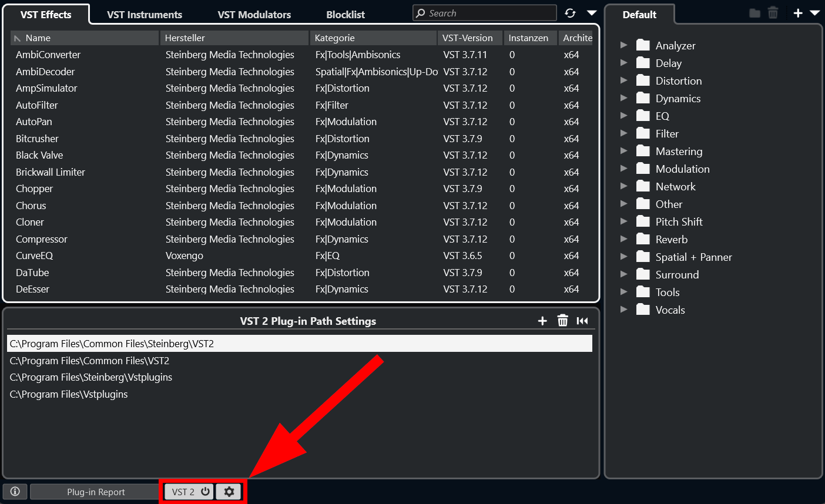This screenshot has width=825, height=504.
Task: Open the plug-in manager options dropdown
Action: coord(592,12)
